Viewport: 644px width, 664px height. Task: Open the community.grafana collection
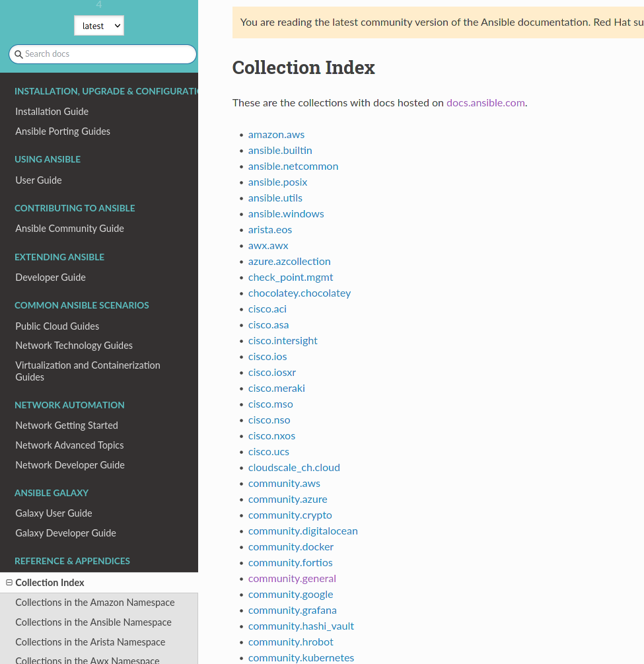click(292, 610)
